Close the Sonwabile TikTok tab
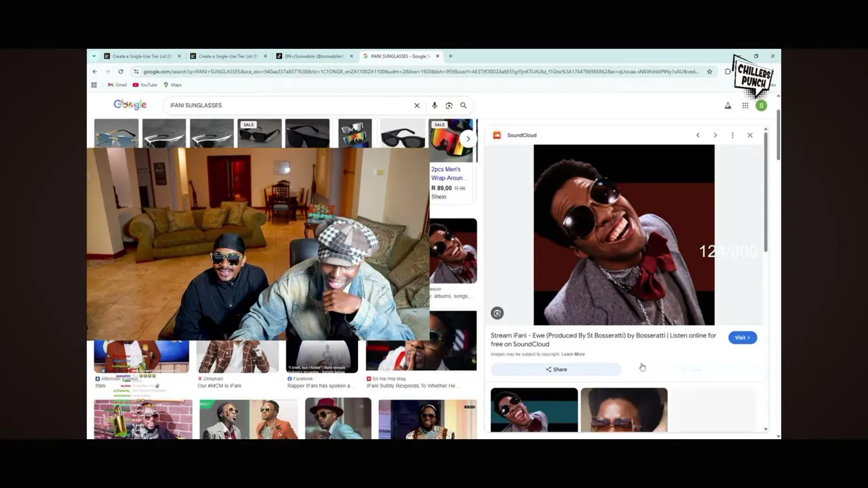Viewport: 868px width, 488px height. coord(351,56)
